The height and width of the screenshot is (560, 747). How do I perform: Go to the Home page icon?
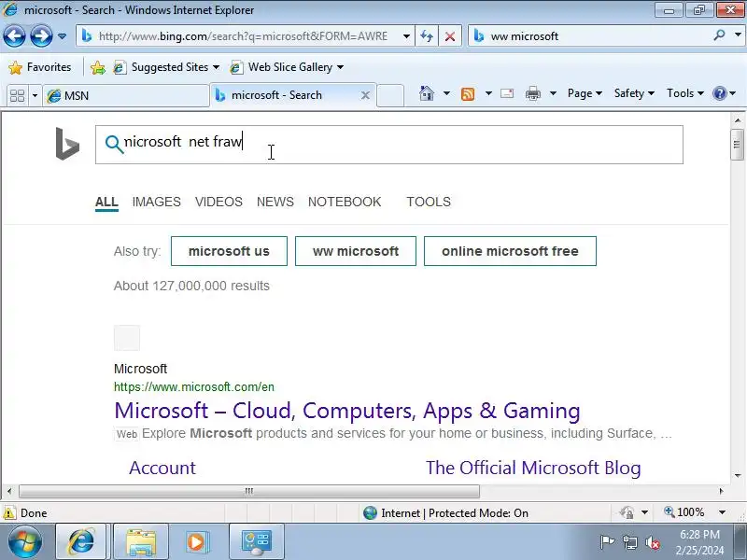(427, 93)
